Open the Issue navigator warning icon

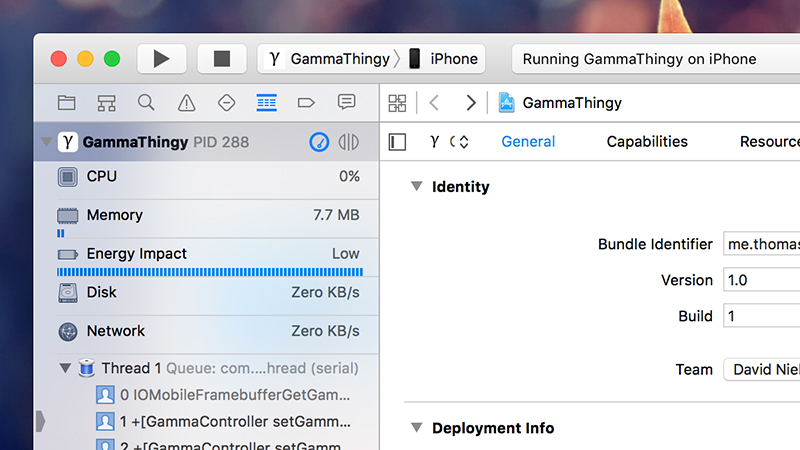(186, 103)
